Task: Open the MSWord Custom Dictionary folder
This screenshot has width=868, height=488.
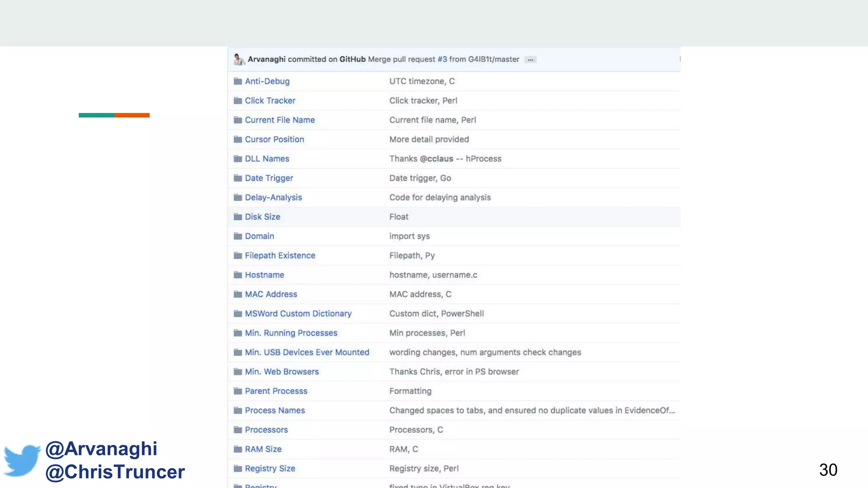Action: pyautogui.click(x=298, y=314)
